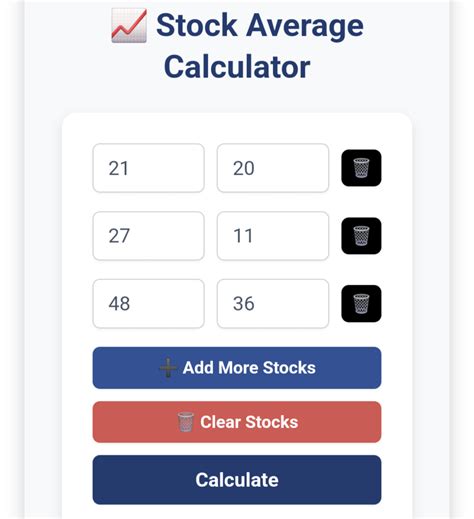This screenshot has width=474, height=519.
Task: Click the empty white card area above the rows
Action: click(237, 128)
